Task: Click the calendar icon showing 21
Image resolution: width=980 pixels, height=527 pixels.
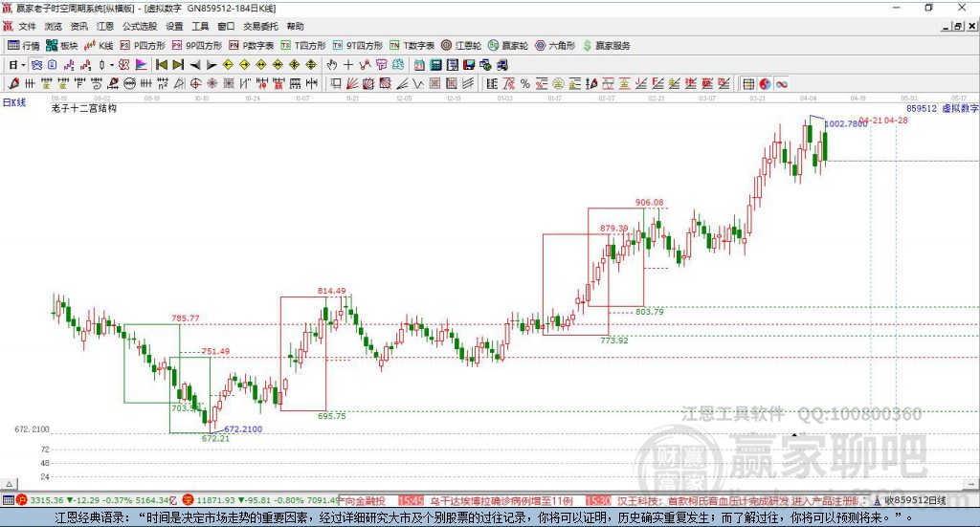Action: tap(419, 65)
